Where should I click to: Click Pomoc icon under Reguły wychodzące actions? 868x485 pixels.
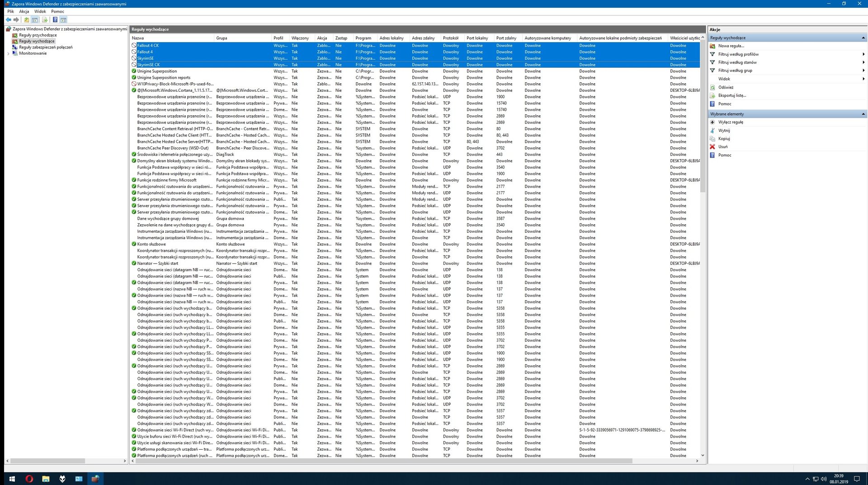point(712,104)
